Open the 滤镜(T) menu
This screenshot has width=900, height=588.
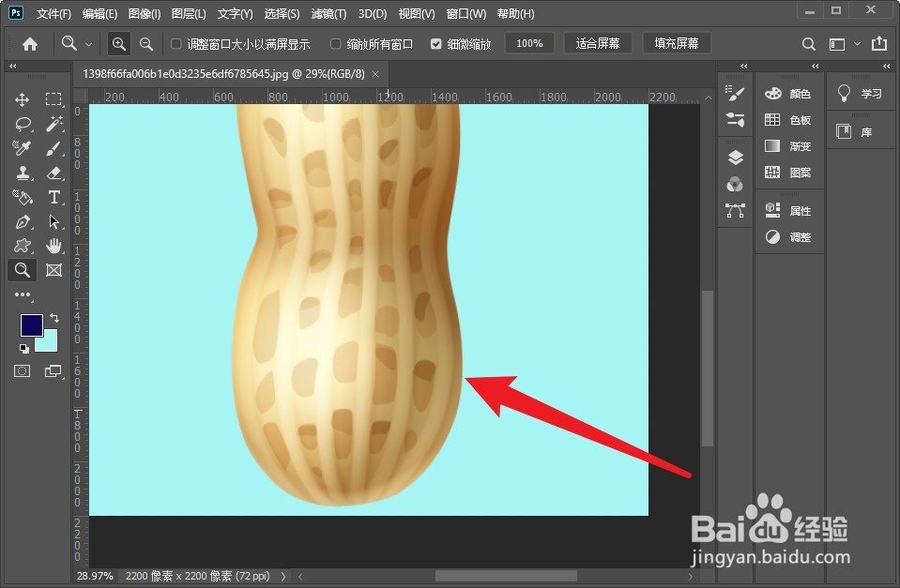coord(328,13)
